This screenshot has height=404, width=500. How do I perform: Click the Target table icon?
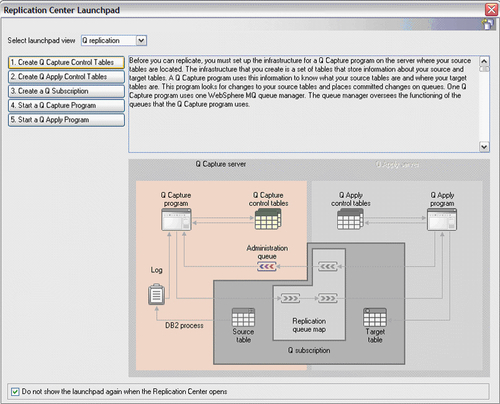[375, 317]
